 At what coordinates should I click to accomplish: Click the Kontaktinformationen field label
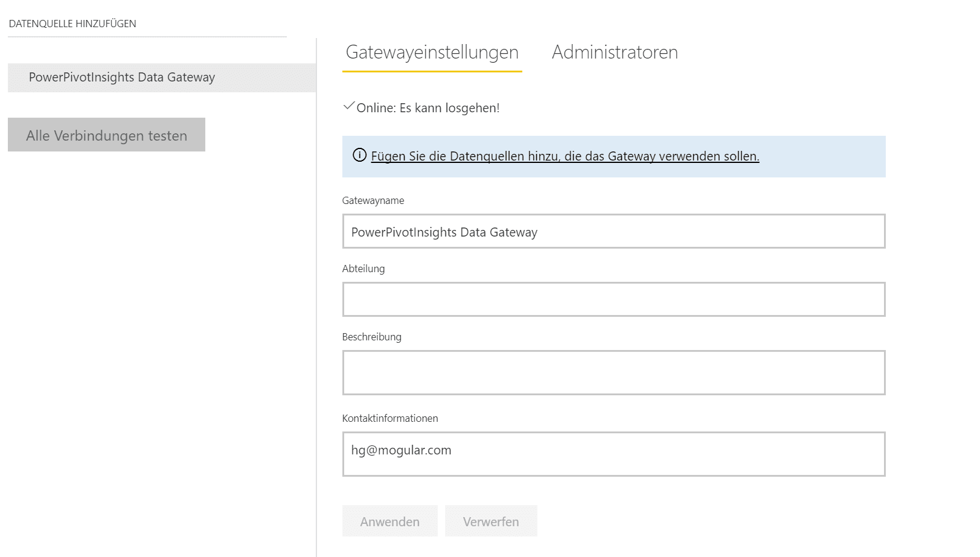coord(390,419)
